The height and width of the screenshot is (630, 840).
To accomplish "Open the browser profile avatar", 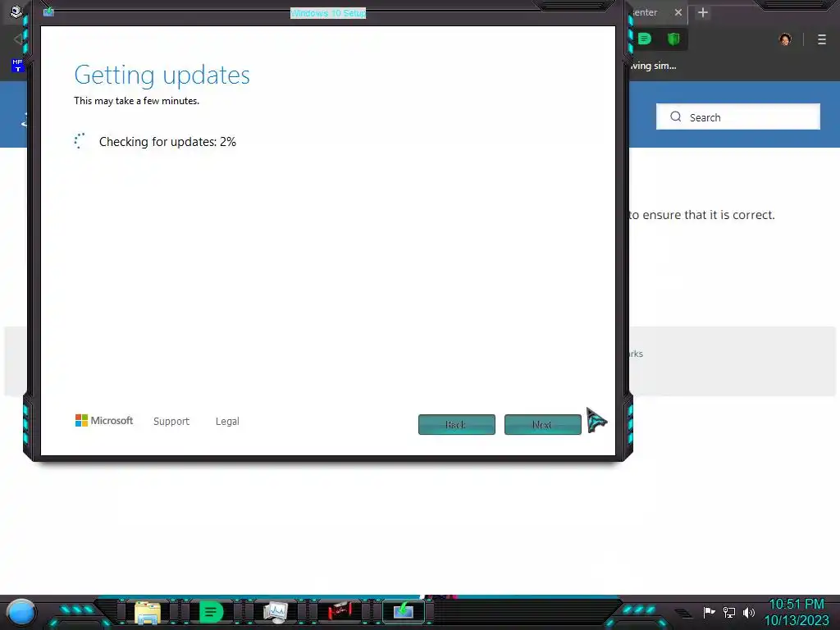I will pos(785,39).
